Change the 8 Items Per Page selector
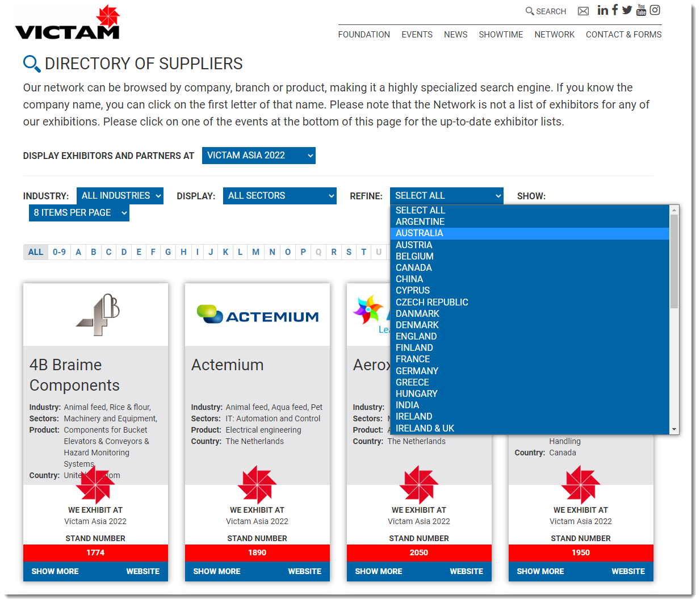The height and width of the screenshot is (603, 700). (79, 213)
